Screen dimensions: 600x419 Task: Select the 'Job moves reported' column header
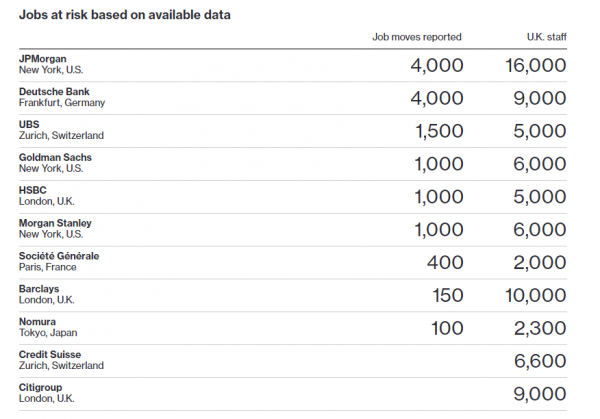[417, 37]
